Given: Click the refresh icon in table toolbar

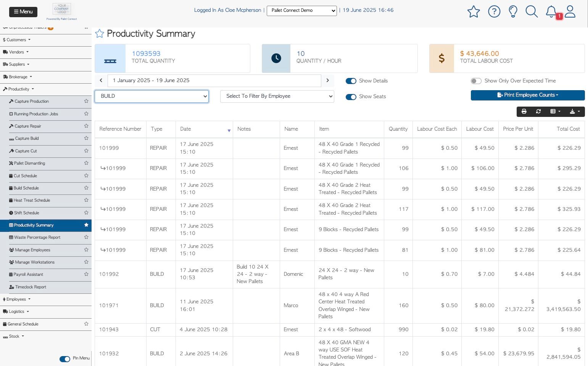Looking at the screenshot, I should click(538, 112).
